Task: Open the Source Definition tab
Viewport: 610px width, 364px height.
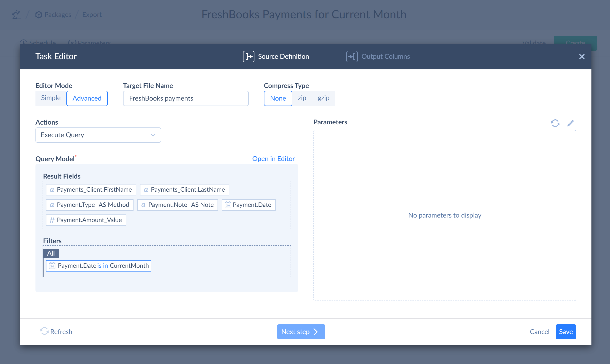Action: pyautogui.click(x=276, y=56)
